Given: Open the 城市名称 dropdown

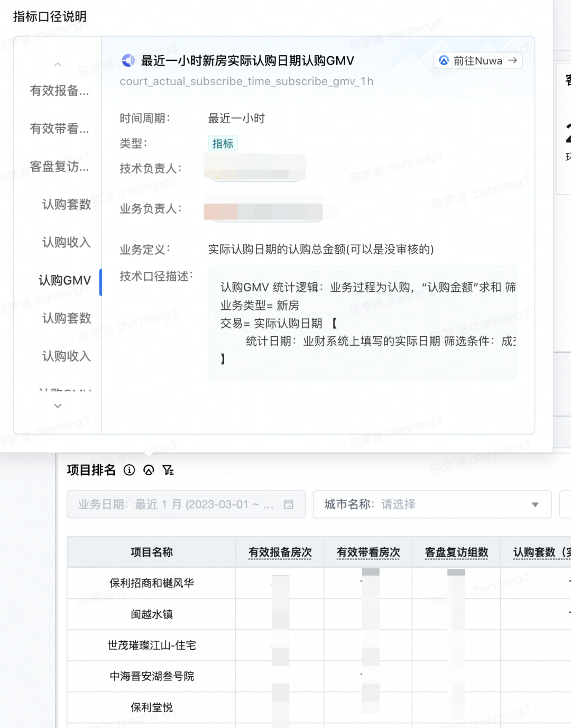Looking at the screenshot, I should (432, 504).
